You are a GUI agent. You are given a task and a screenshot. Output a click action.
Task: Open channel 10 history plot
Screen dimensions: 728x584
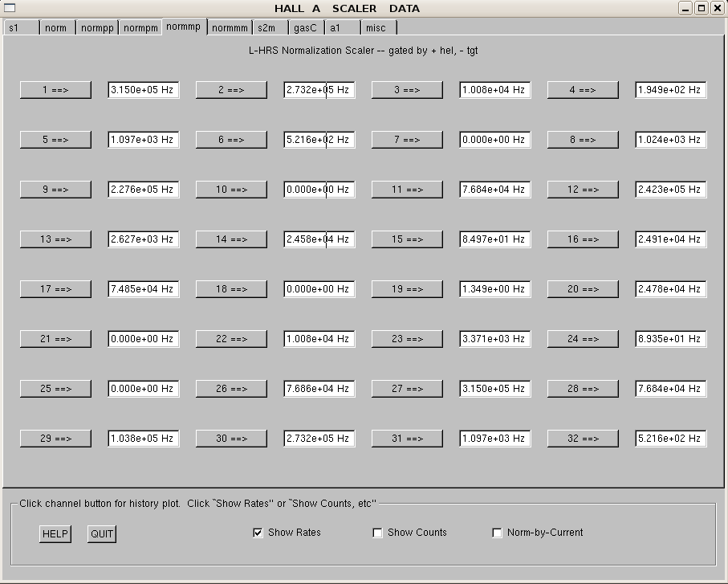[232, 190]
